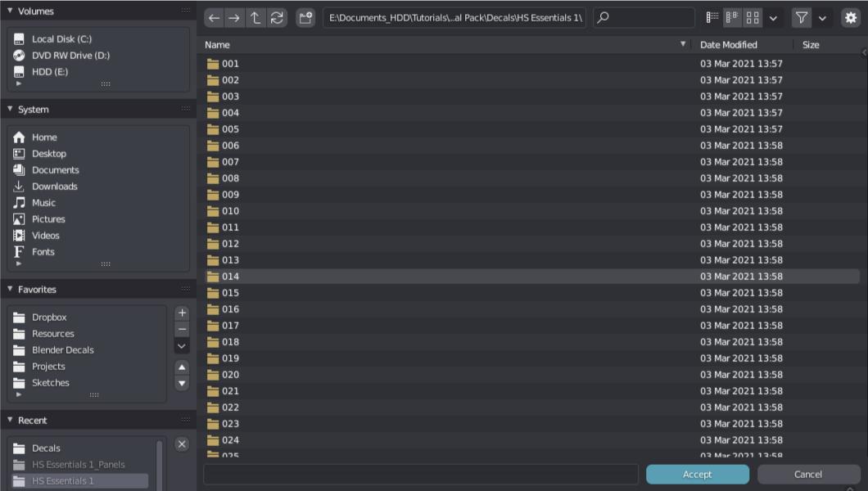The width and height of the screenshot is (868, 491).
Task: Open bookmark specials dropdown menu
Action: tap(182, 346)
